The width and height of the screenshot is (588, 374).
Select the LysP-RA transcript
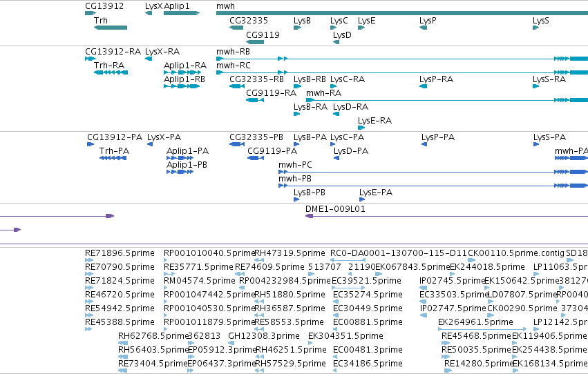coord(424,86)
